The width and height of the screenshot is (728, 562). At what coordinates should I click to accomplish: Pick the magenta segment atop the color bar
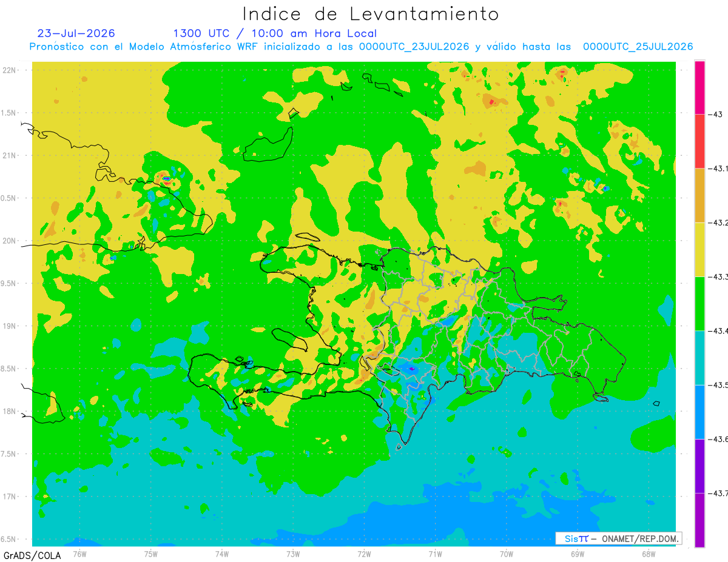pos(699,87)
